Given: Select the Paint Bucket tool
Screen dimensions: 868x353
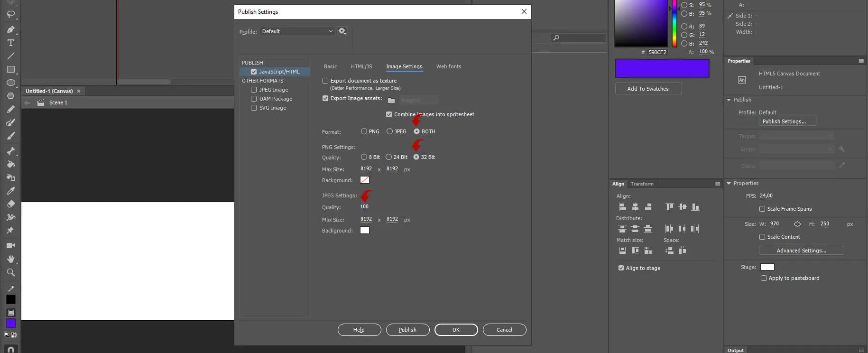Looking at the screenshot, I should click(10, 164).
